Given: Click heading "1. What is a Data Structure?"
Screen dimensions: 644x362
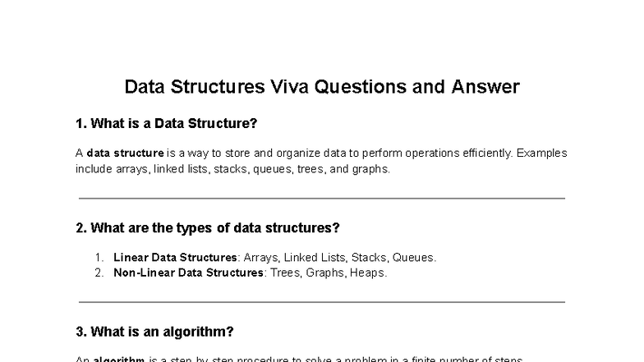Looking at the screenshot, I should coord(166,124).
